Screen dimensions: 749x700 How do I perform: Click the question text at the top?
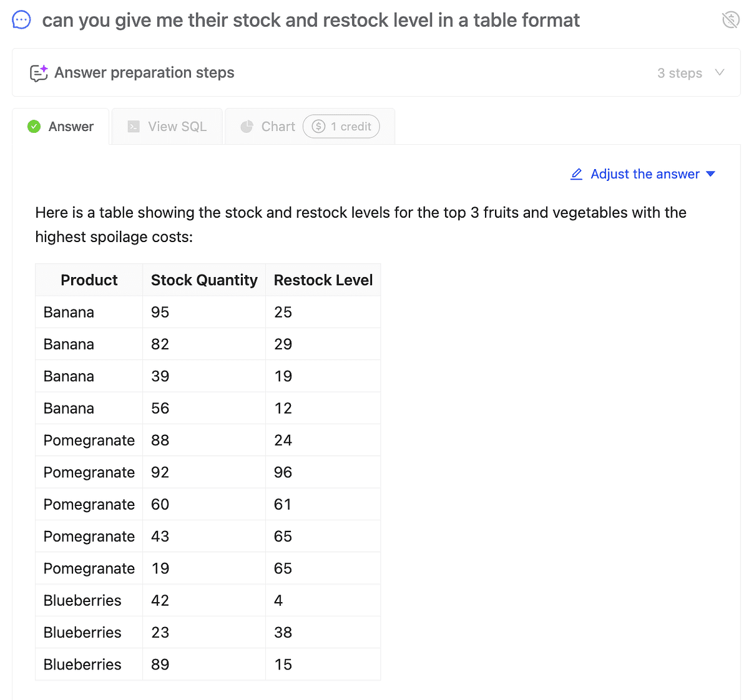311,20
